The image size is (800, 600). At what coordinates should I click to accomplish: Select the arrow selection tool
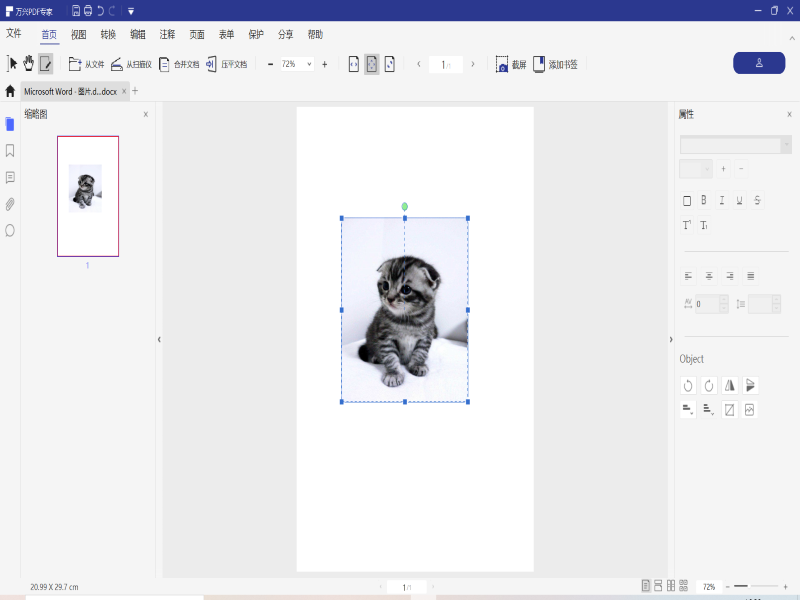tap(12, 64)
